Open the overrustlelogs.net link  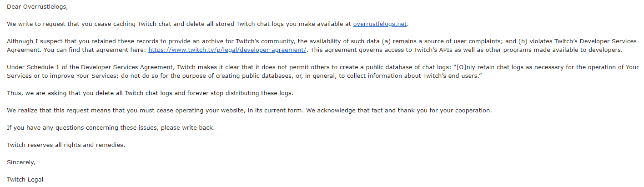pyautogui.click(x=380, y=24)
